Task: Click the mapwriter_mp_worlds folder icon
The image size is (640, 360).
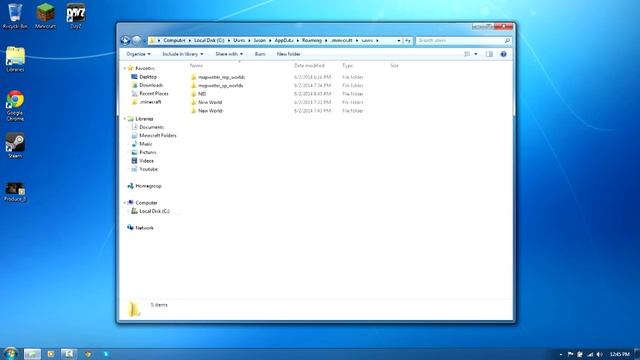Action: pyautogui.click(x=193, y=77)
